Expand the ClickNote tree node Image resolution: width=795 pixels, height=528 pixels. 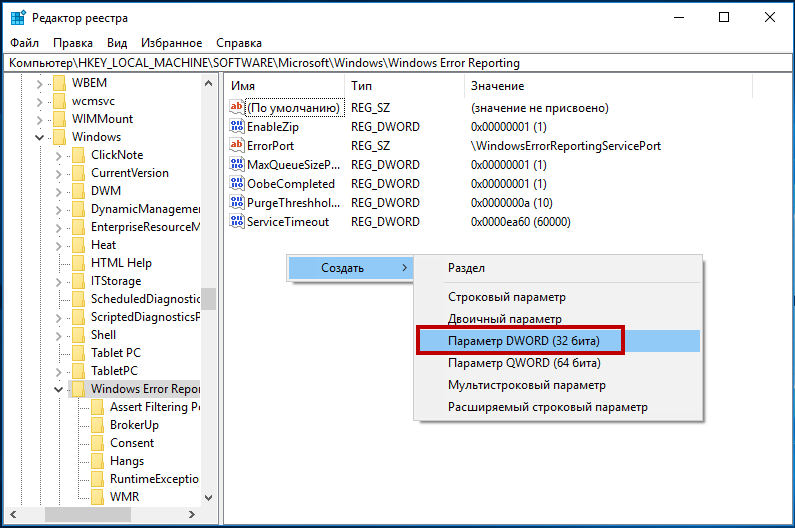59,156
